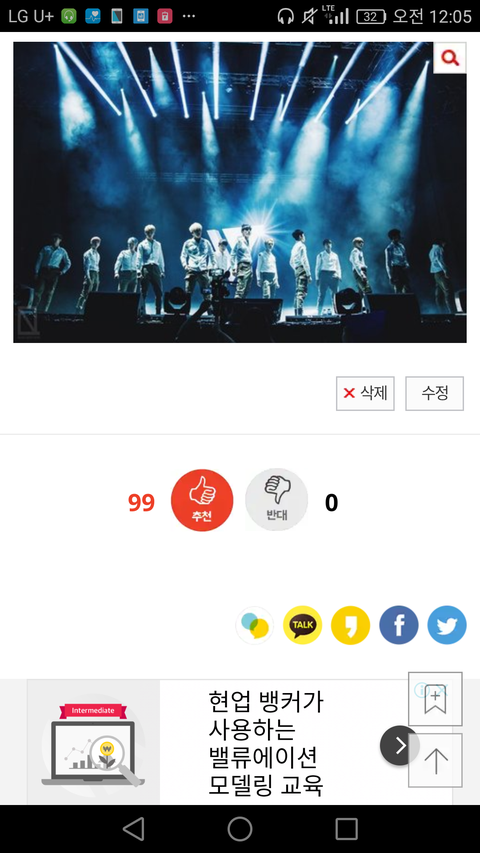
Task: Tap the Android back navigation triangle
Action: tap(133, 829)
